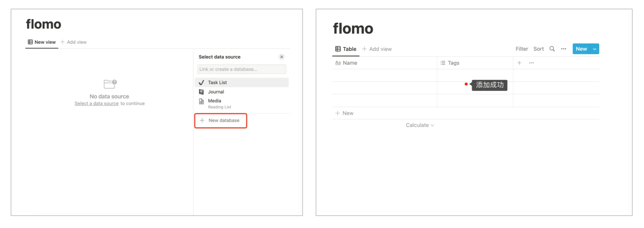Open the Sort option
The width and height of the screenshot is (644, 228).
pos(538,49)
